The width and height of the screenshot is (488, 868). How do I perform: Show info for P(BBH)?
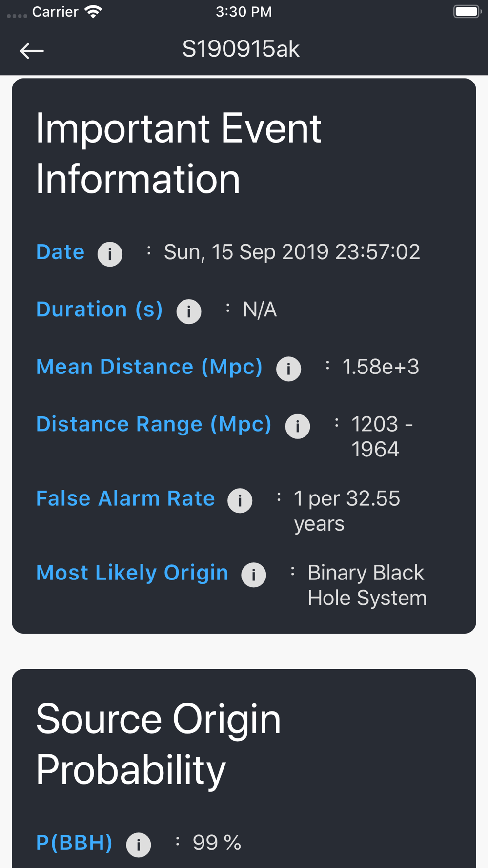pos(139,845)
